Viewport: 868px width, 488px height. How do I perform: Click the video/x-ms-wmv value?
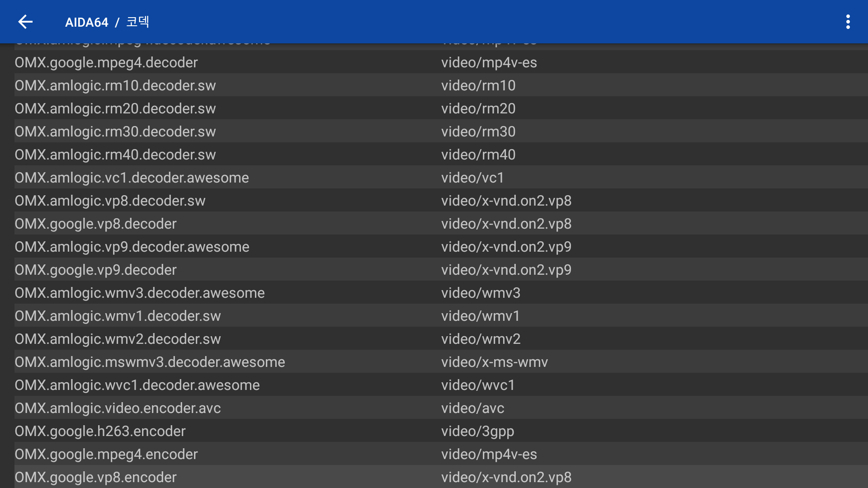494,362
